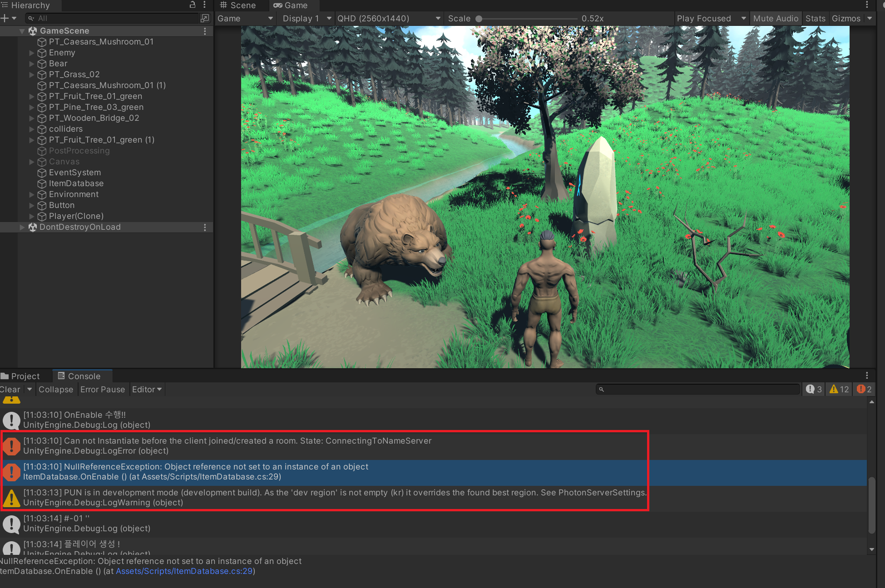Click the yellow warning count badge
This screenshot has height=588, width=885.
point(839,389)
